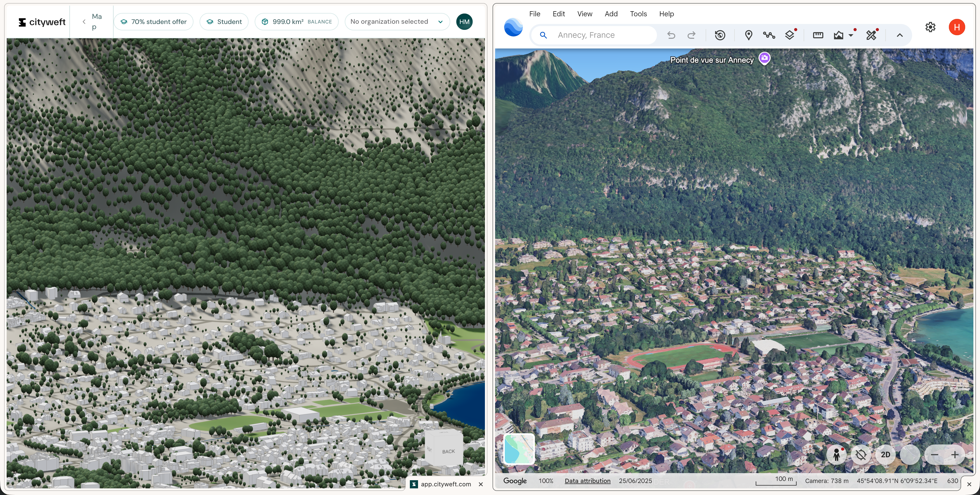980x495 pixels.
Task: Click the Point de vue sur Annecy camera marker
Action: coord(764,59)
